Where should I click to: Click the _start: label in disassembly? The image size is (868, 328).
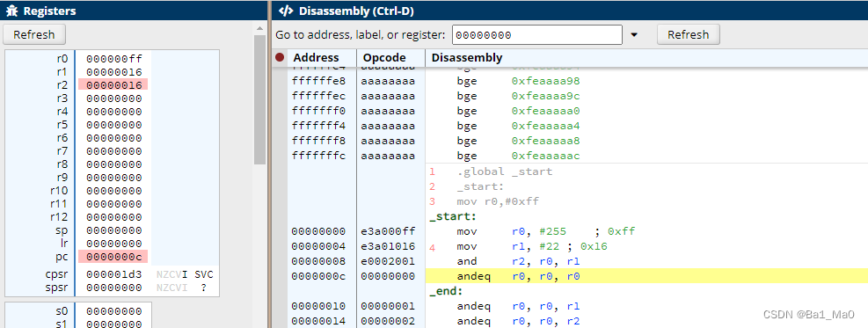click(452, 216)
